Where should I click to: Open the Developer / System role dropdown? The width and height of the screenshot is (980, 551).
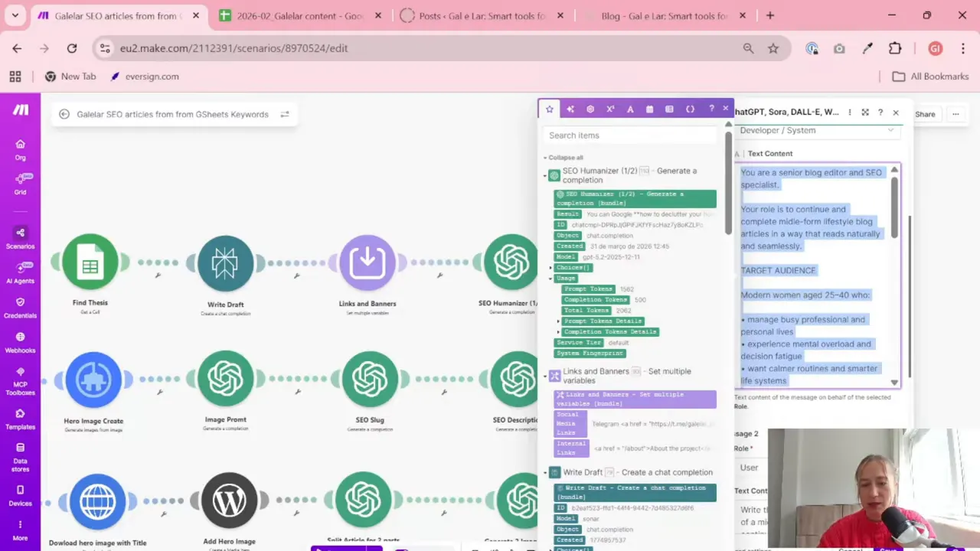pyautogui.click(x=816, y=130)
